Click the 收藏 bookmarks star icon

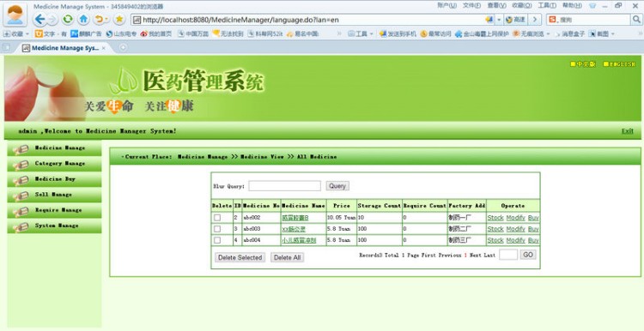tap(8, 34)
